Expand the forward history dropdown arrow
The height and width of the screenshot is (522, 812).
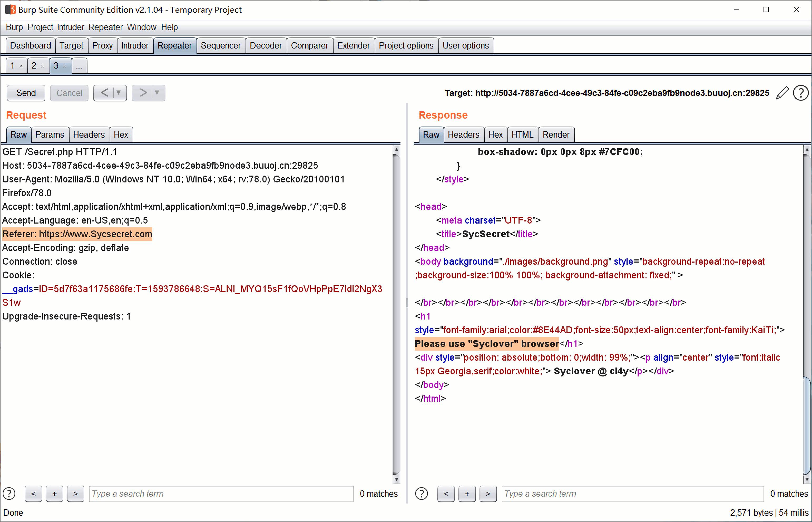point(157,93)
